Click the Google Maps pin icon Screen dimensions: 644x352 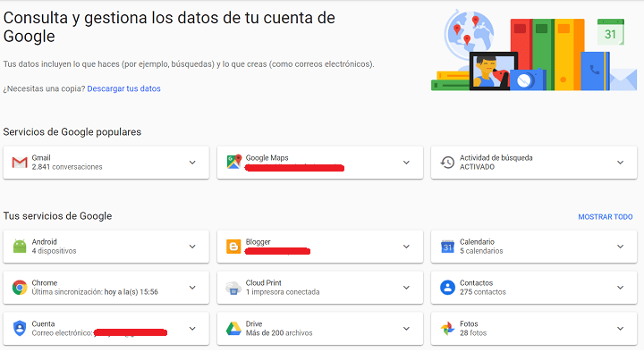233,162
